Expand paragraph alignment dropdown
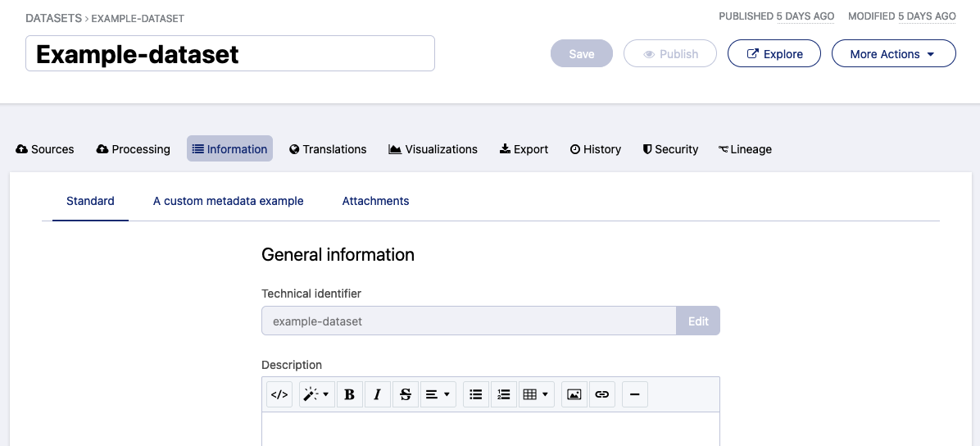The width and height of the screenshot is (980, 446). point(438,394)
